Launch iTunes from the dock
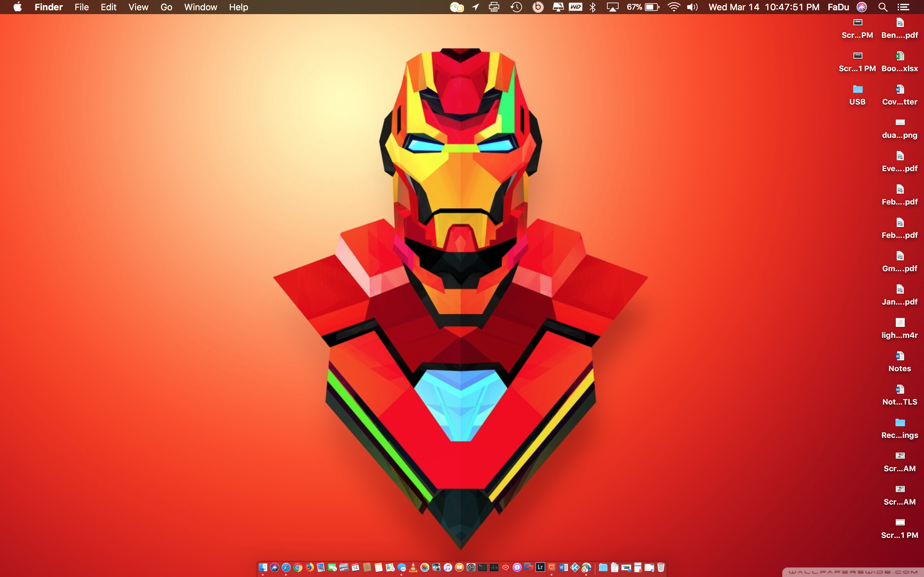Screen dimensions: 924x577 coord(448,567)
